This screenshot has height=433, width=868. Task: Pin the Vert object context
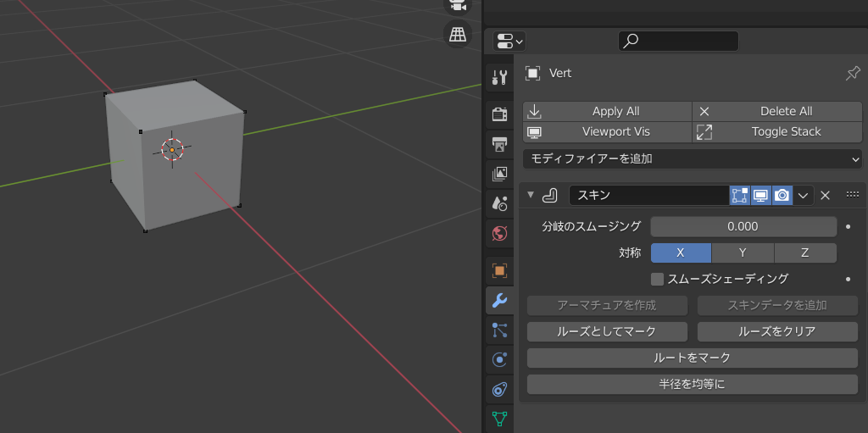click(x=853, y=73)
